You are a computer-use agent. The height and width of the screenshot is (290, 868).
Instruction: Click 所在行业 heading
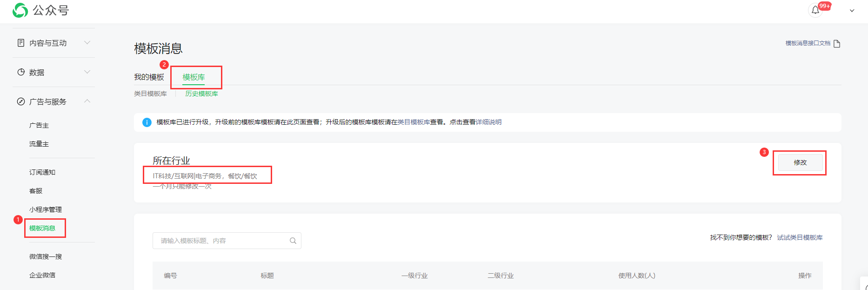[x=172, y=161]
